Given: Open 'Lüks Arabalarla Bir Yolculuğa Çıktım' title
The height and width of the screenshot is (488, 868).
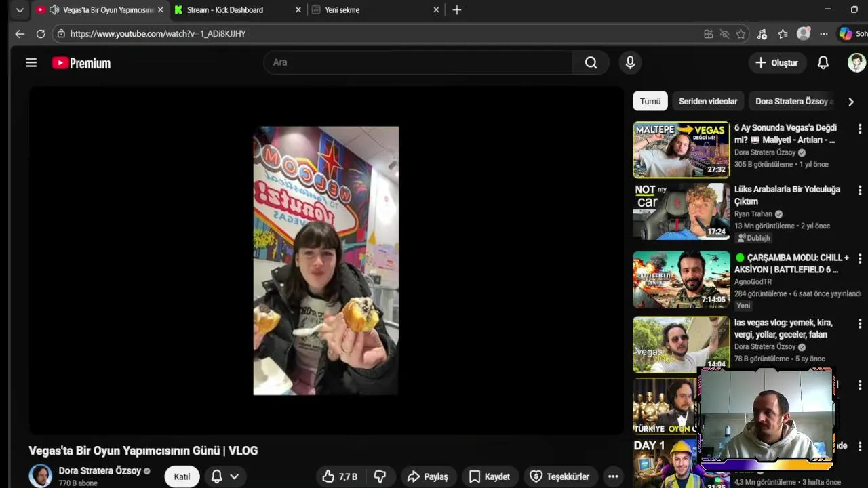Looking at the screenshot, I should click(x=787, y=195).
